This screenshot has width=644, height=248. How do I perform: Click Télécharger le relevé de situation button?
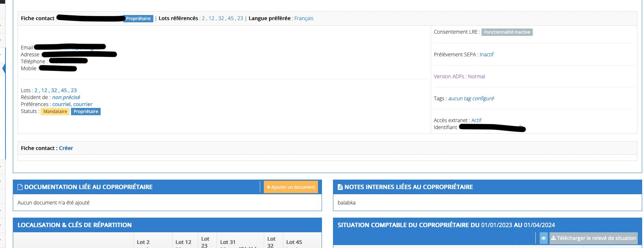(594, 238)
